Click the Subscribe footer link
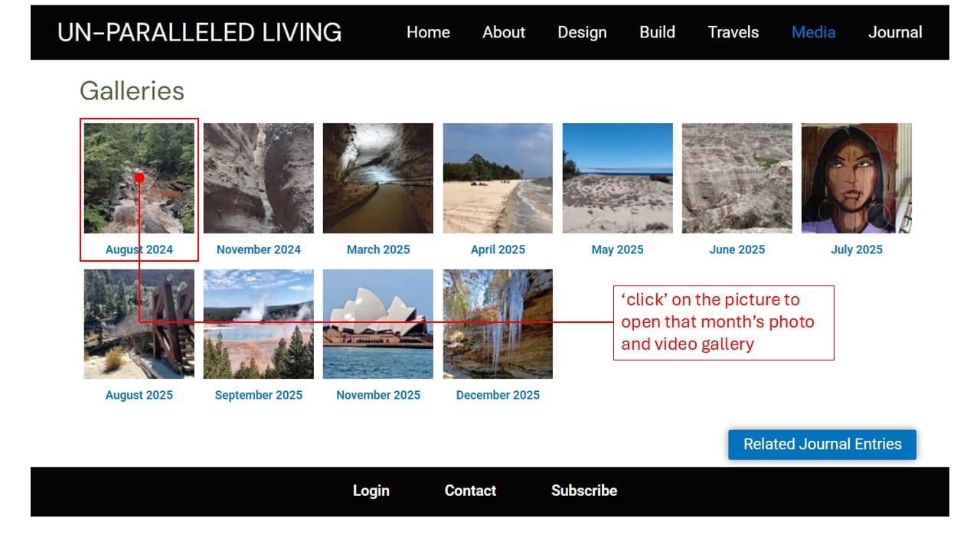Screen dimensions: 980x551 pos(584,491)
